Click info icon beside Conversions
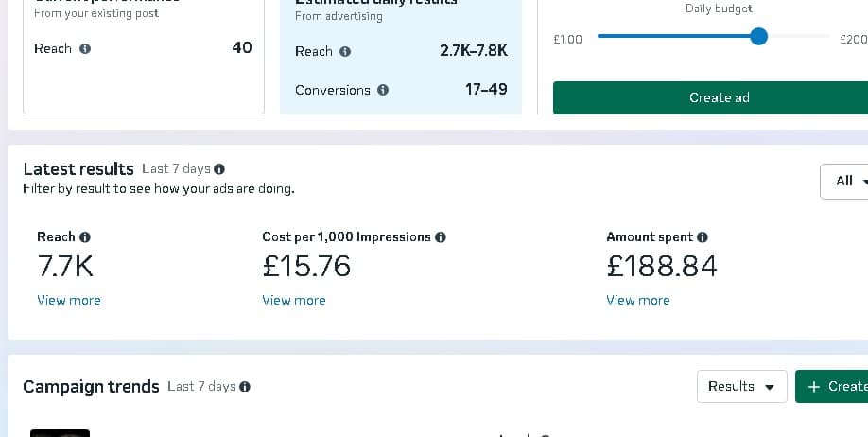This screenshot has height=437, width=868. (x=383, y=91)
